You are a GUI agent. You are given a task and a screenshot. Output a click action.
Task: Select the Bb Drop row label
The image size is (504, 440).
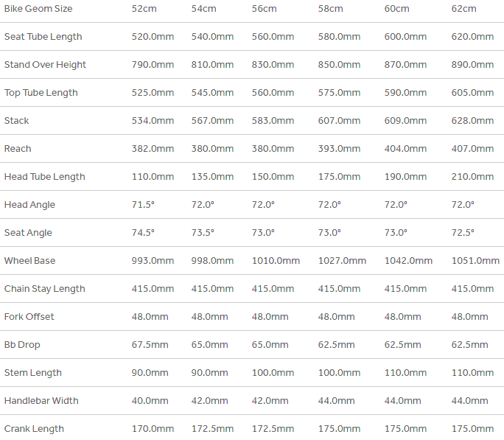22,345
